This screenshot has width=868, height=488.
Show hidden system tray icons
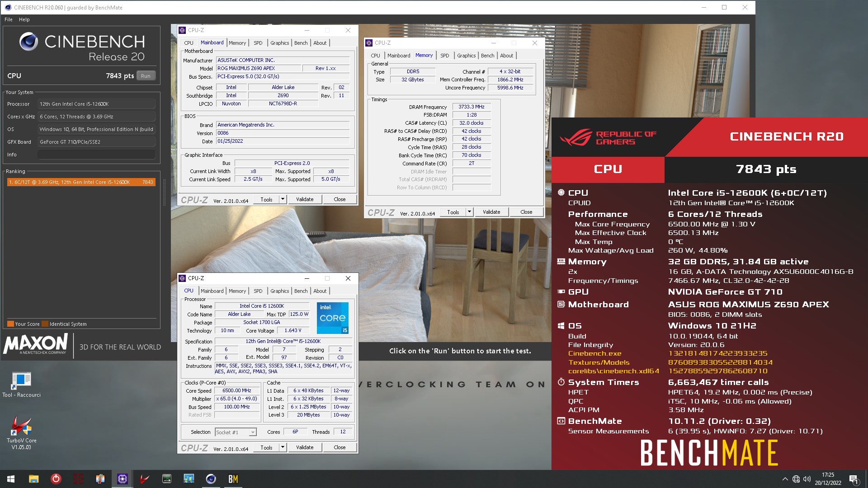785,479
